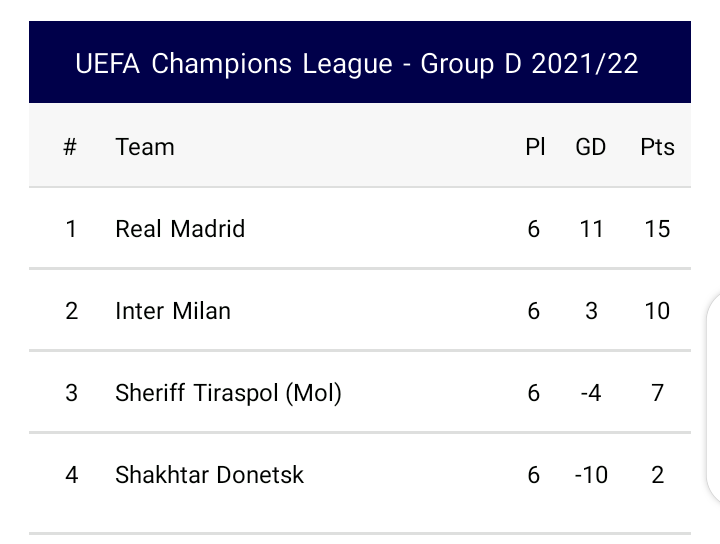Select Sheriff Tiraspol's -4 goal difference
The width and height of the screenshot is (720, 544).
click(x=591, y=393)
